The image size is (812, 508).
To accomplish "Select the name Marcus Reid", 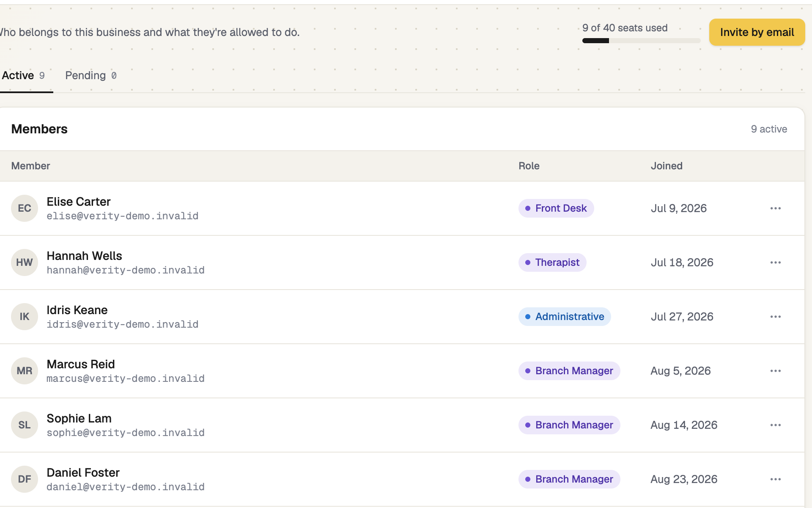I will click(81, 364).
